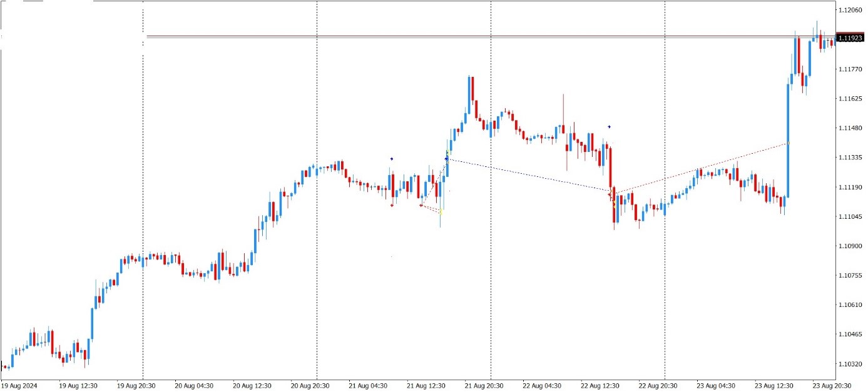Select the highest candle near 21 Aug 20:30
Viewport: 868px width, 392px height.
tap(471, 95)
